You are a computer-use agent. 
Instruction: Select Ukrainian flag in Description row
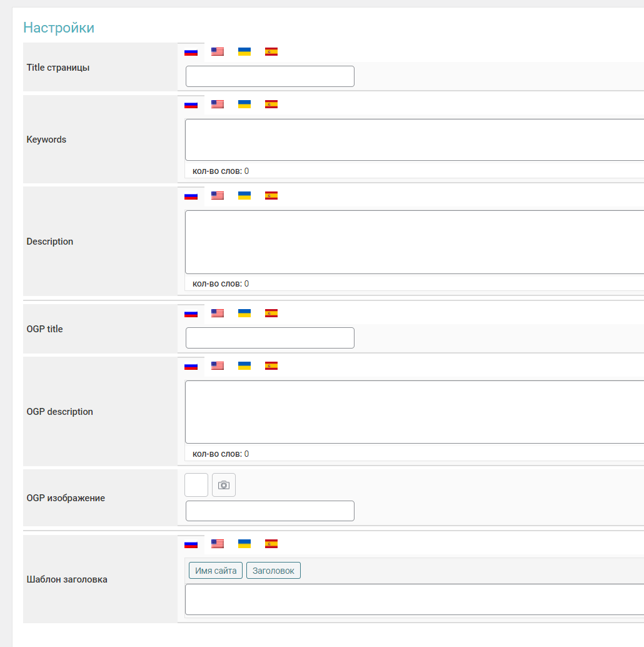244,196
